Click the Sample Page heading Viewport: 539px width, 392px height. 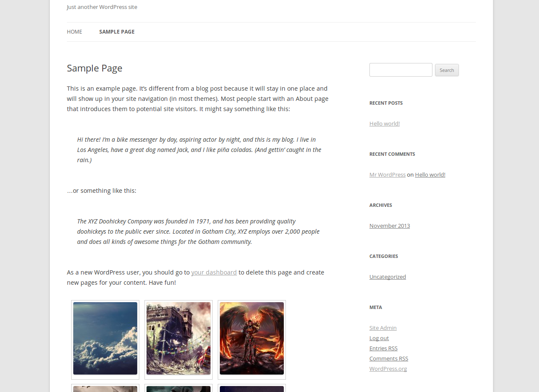coord(95,68)
